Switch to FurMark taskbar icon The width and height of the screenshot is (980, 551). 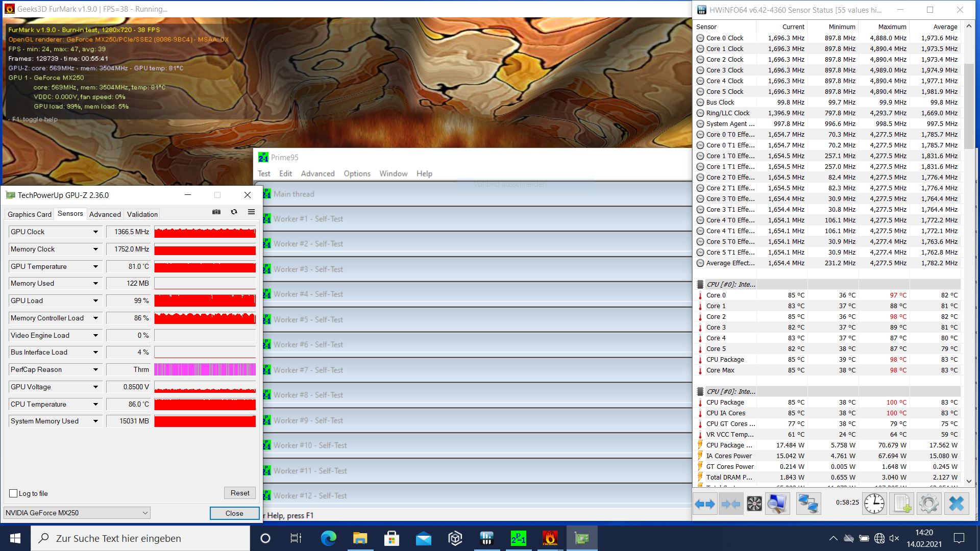coord(550,538)
